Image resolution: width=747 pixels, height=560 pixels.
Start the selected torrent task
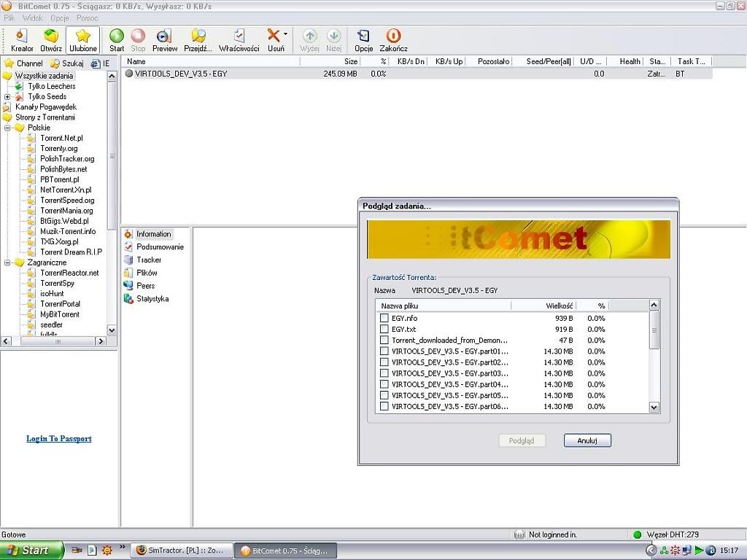pyautogui.click(x=116, y=40)
